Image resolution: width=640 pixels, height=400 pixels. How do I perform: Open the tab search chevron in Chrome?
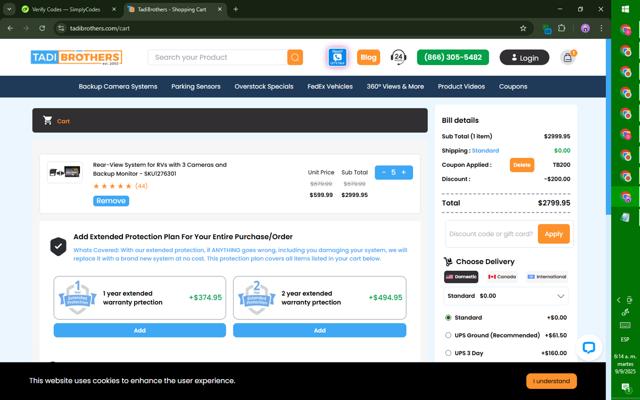9,9
